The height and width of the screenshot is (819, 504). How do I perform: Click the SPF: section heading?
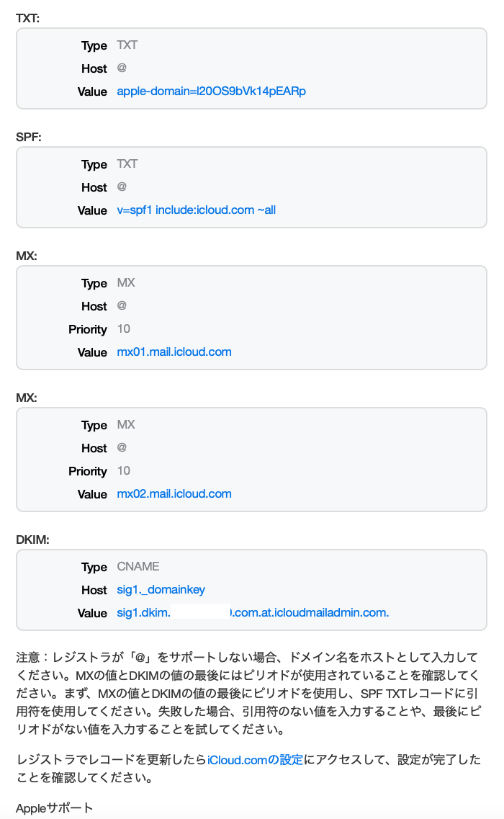click(x=28, y=137)
